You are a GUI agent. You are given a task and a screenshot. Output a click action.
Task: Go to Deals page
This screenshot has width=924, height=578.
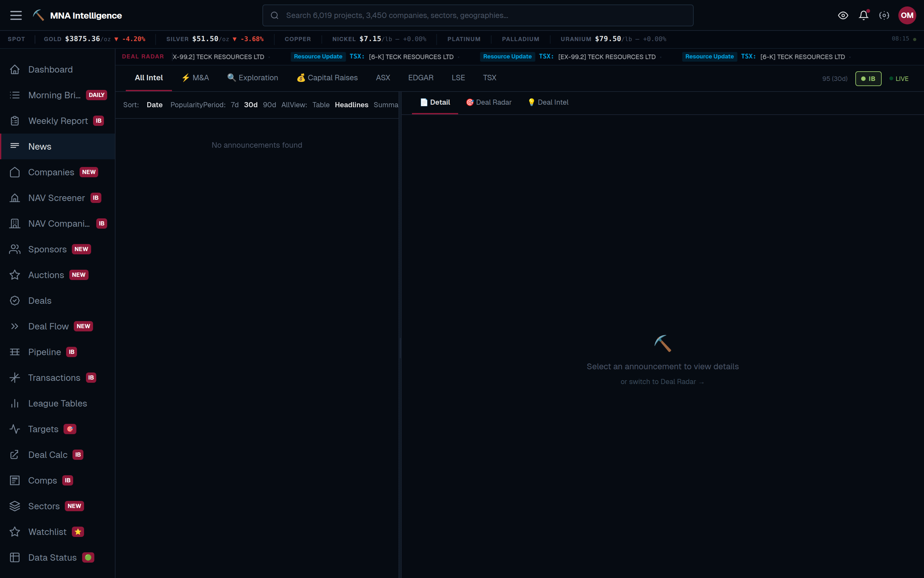[58, 301]
